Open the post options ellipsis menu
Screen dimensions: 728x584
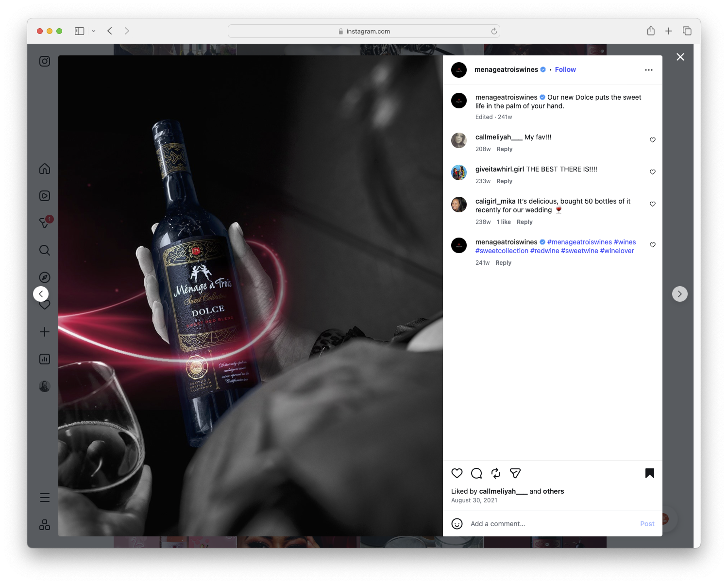pyautogui.click(x=649, y=69)
